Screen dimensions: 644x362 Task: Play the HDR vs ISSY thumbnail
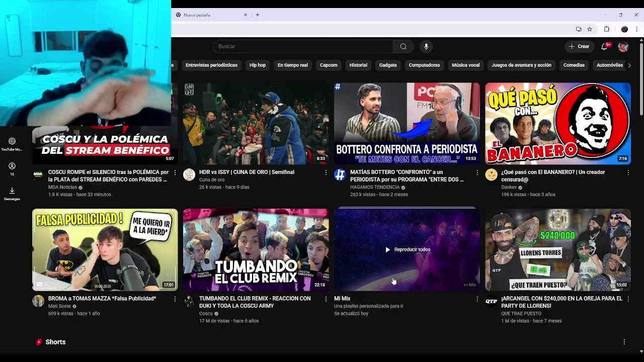[256, 124]
